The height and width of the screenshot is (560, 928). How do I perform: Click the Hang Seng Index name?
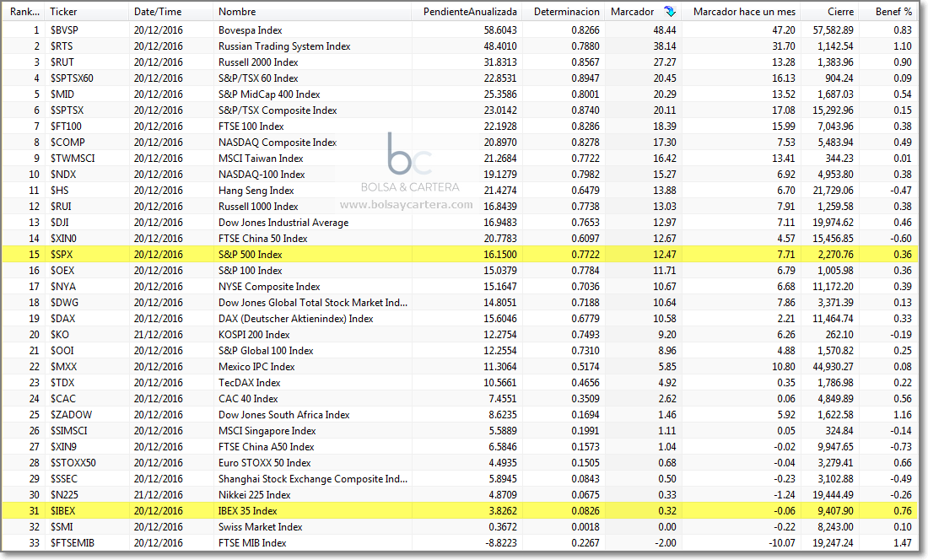click(256, 190)
